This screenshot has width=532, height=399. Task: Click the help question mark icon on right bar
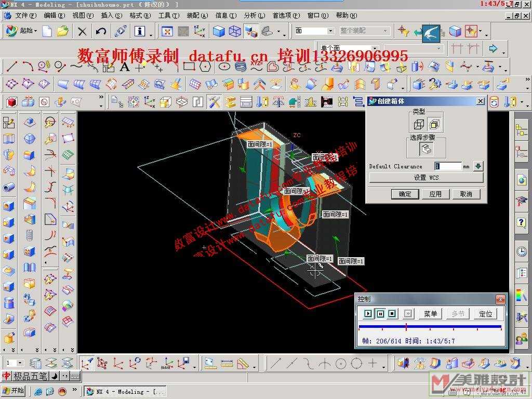521,222
